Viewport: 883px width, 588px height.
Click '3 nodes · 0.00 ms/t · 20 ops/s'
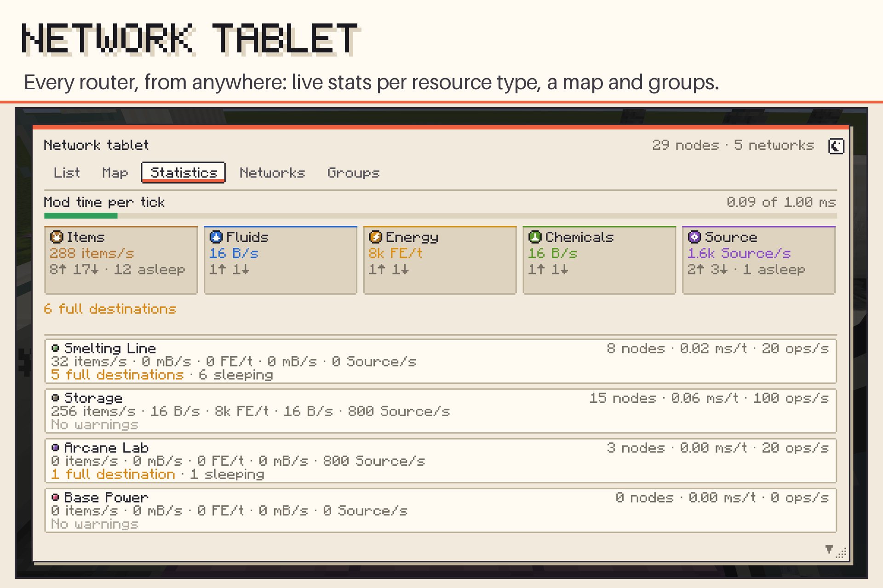[717, 448]
